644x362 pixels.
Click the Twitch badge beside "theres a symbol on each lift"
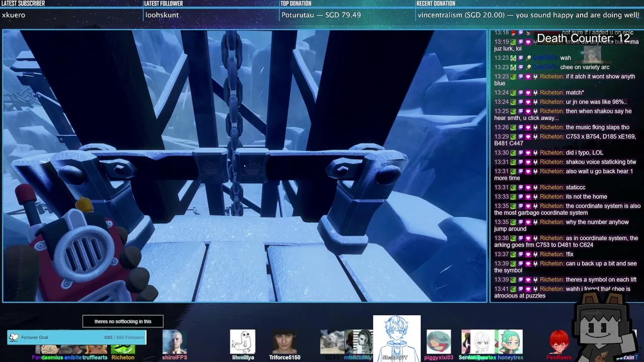tap(521, 280)
